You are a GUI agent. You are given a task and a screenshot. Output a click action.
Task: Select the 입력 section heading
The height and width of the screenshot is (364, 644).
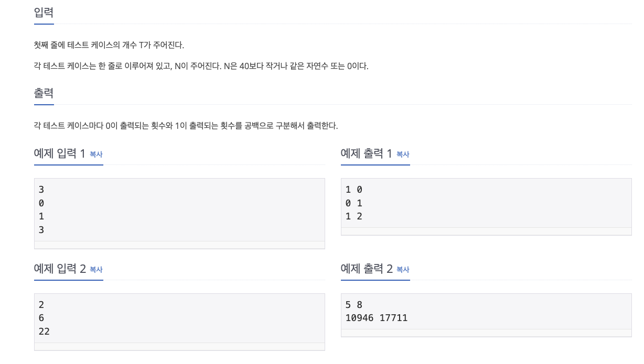point(42,13)
